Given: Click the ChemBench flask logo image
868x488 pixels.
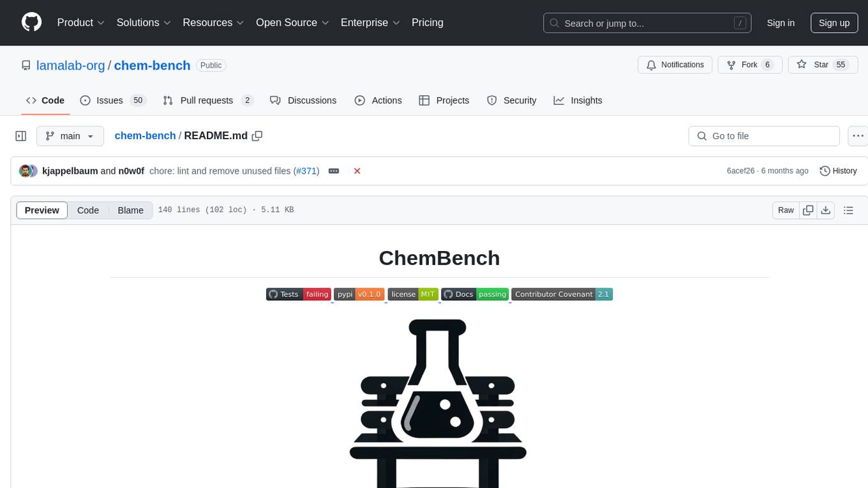Looking at the screenshot, I should [438, 402].
